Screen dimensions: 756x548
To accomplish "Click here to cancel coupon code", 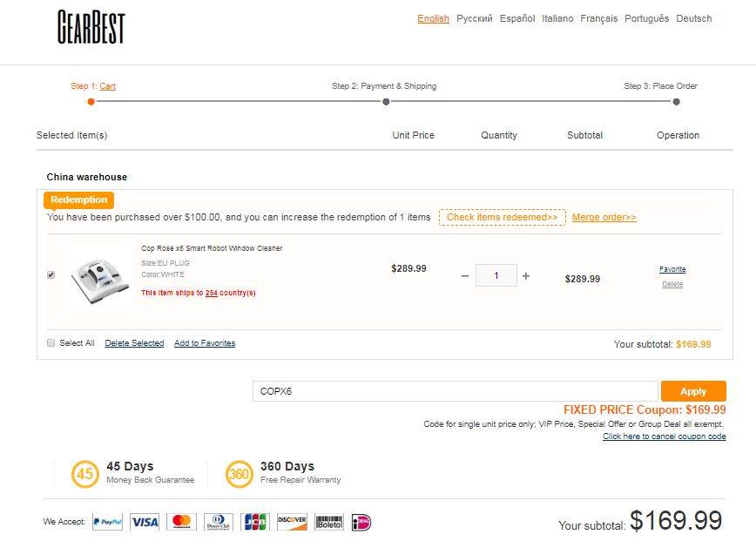I will coord(664,436).
